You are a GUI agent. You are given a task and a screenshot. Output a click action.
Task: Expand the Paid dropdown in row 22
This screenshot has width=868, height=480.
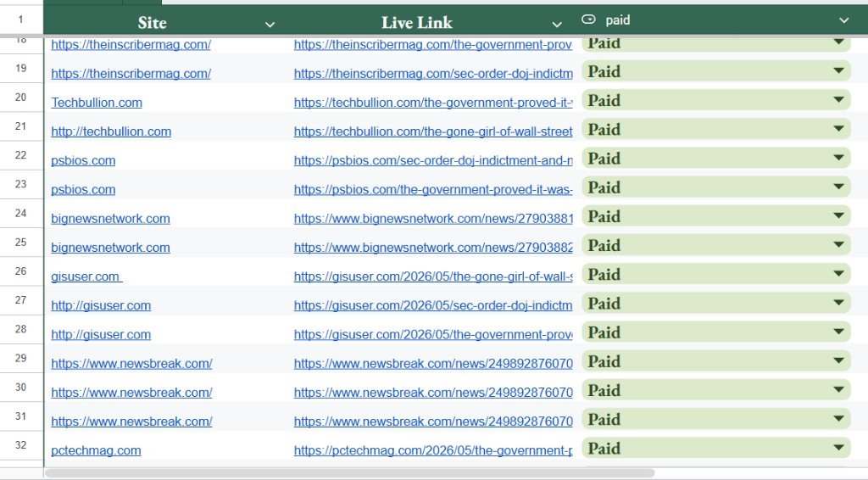[x=838, y=157]
